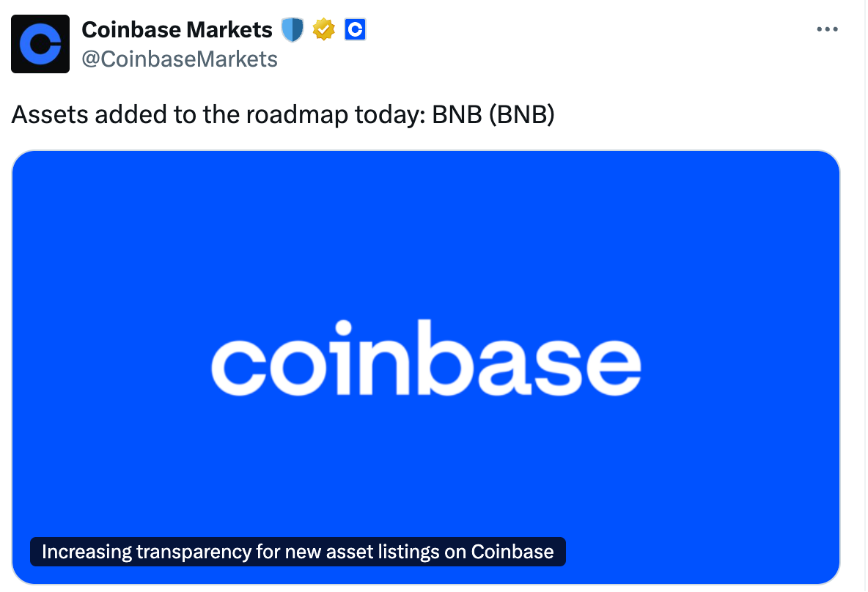Click the Coinbase Markets profile avatar
The width and height of the screenshot is (868, 592).
(x=40, y=43)
